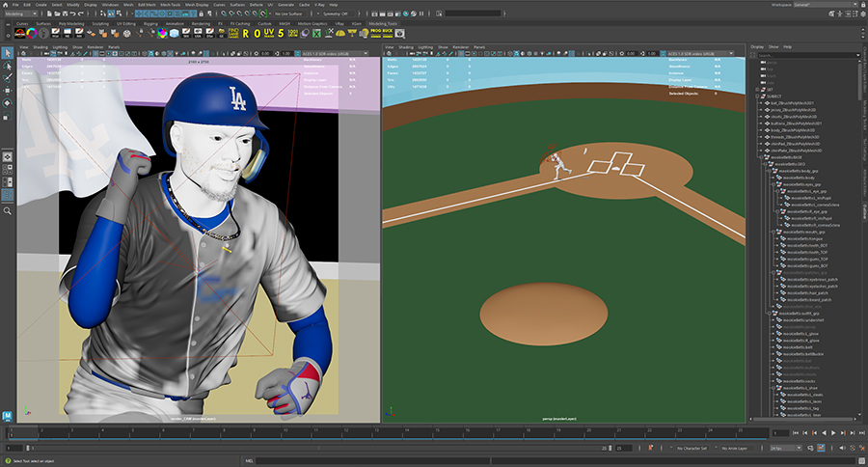This screenshot has height=467, width=868.
Task: Click the play backward button
Action: (x=824, y=432)
